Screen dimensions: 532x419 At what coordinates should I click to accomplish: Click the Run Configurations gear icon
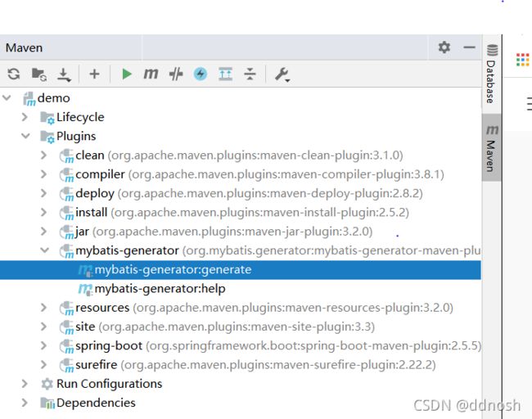click(47, 384)
